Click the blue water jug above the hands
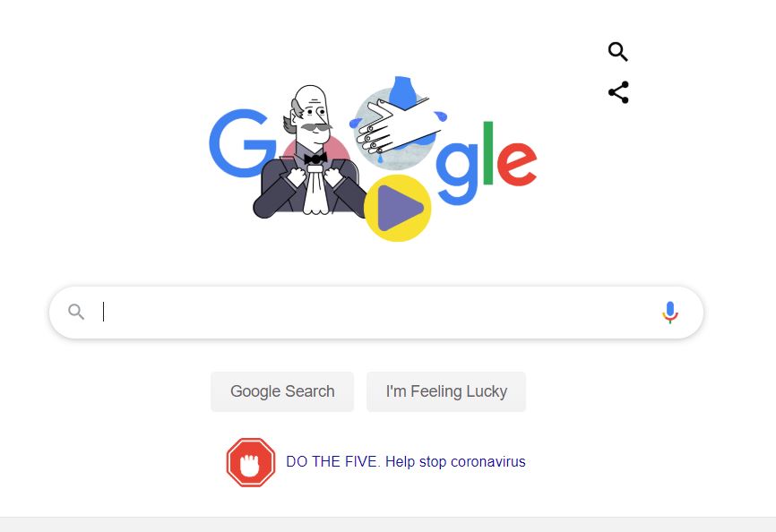This screenshot has width=776, height=532. (402, 91)
